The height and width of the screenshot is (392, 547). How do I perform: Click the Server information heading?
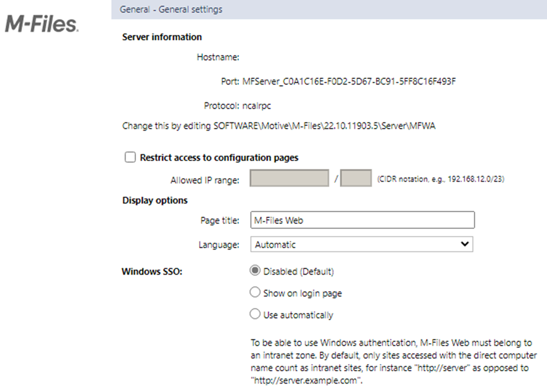pyautogui.click(x=162, y=37)
